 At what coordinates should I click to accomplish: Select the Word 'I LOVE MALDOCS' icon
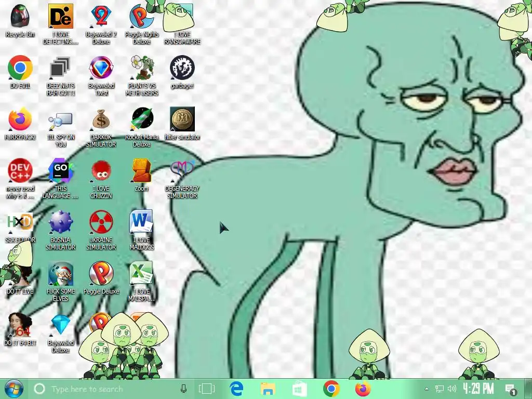pos(141,222)
